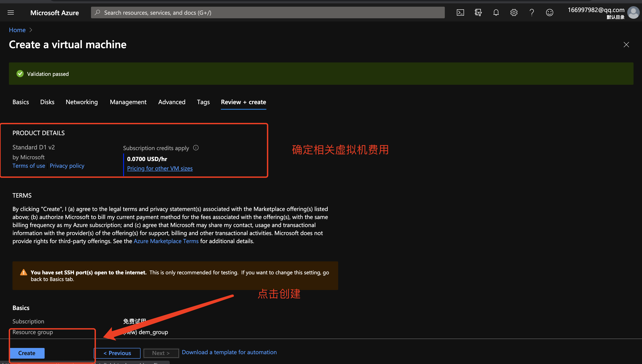This screenshot has height=364, width=642.
Task: Open Download a template for automation link
Action: 229,352
